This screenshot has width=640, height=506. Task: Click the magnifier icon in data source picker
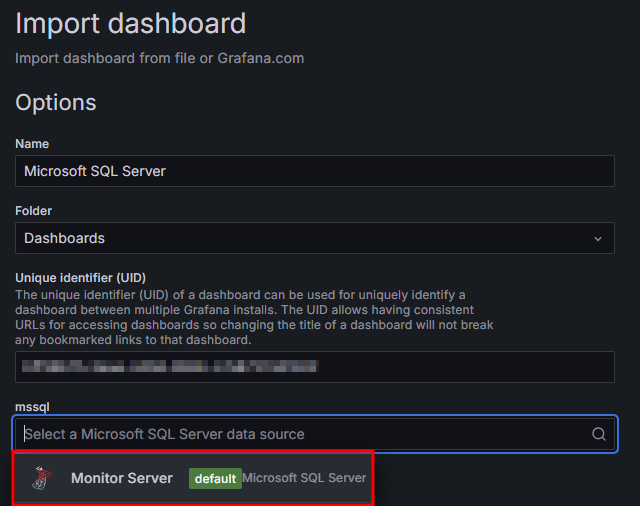tap(599, 434)
